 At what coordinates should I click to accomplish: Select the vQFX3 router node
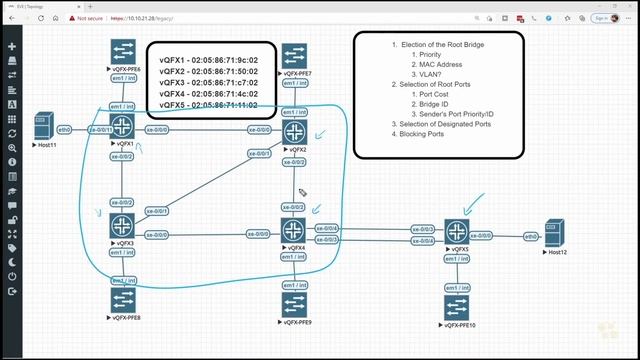click(122, 226)
